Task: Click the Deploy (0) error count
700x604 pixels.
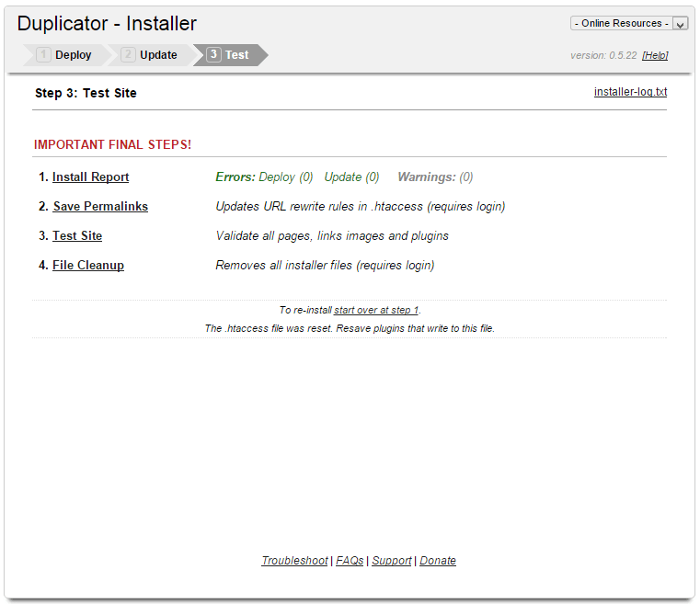Action: pos(285,177)
